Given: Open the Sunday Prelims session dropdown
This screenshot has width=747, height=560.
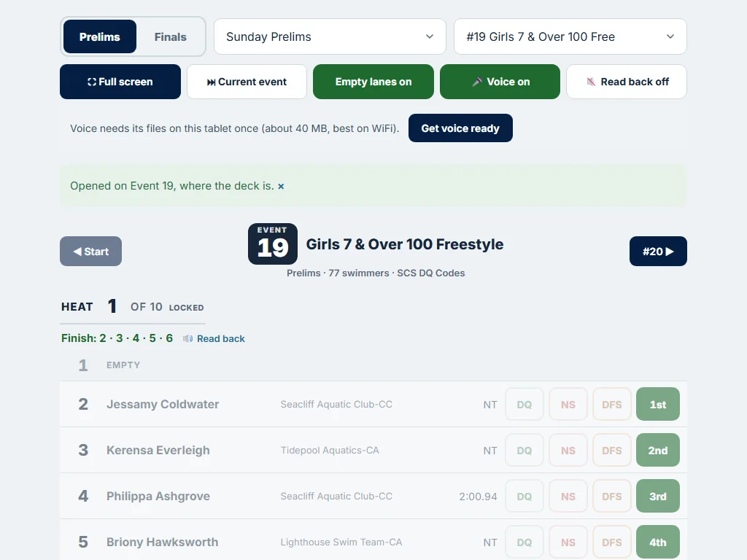Looking at the screenshot, I should pos(330,36).
